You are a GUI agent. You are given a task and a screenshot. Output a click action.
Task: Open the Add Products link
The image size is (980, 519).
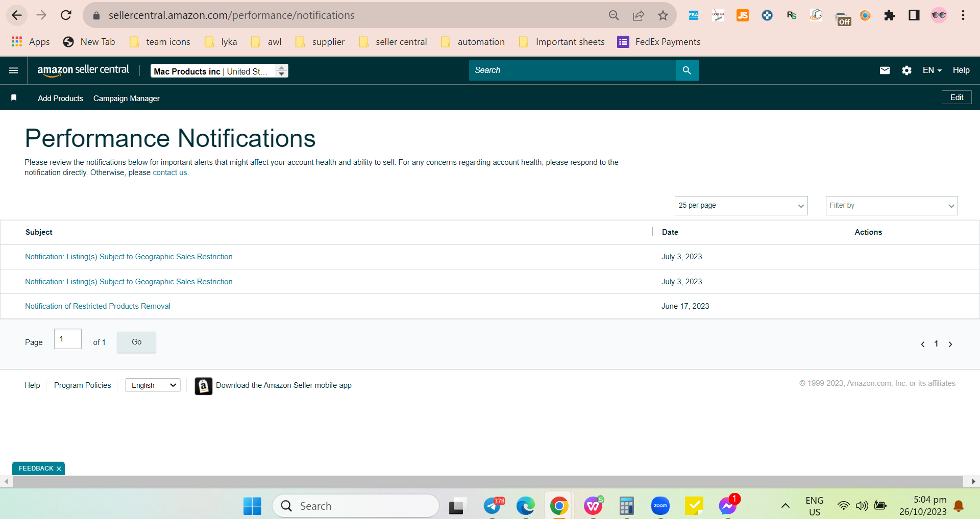click(60, 98)
